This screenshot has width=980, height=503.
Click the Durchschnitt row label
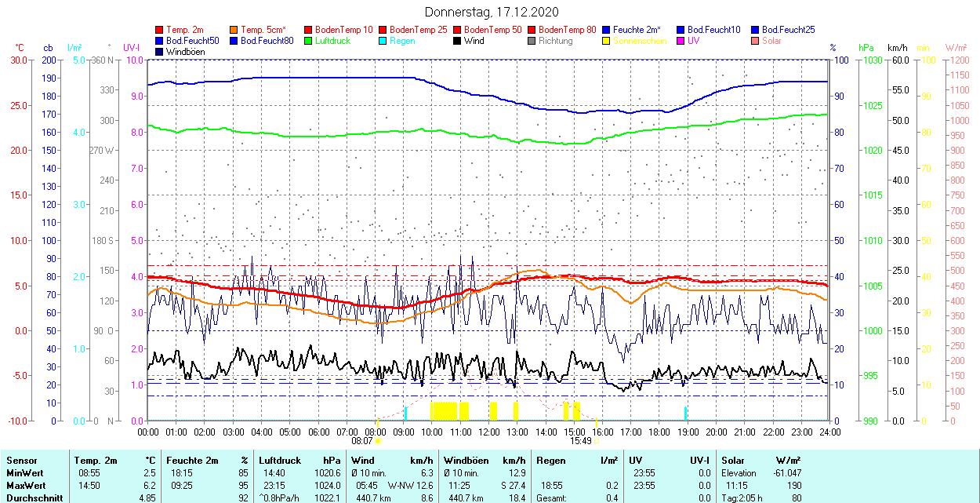[x=31, y=498]
